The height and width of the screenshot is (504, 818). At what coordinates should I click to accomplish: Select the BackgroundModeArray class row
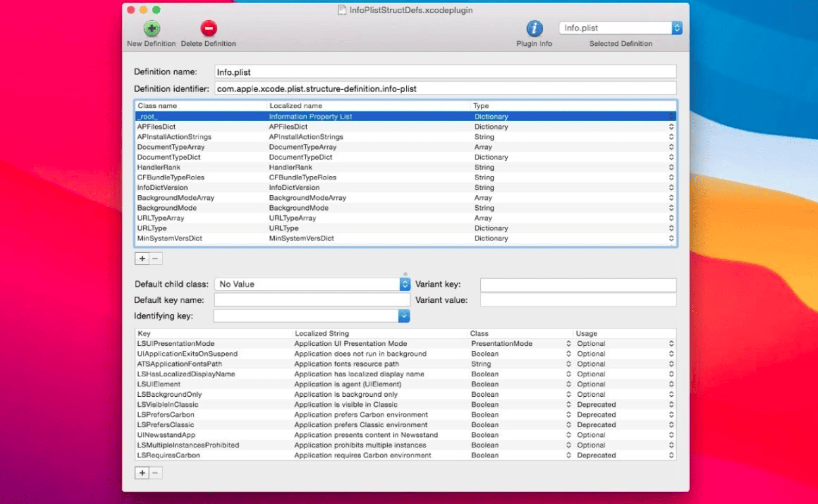(x=406, y=198)
